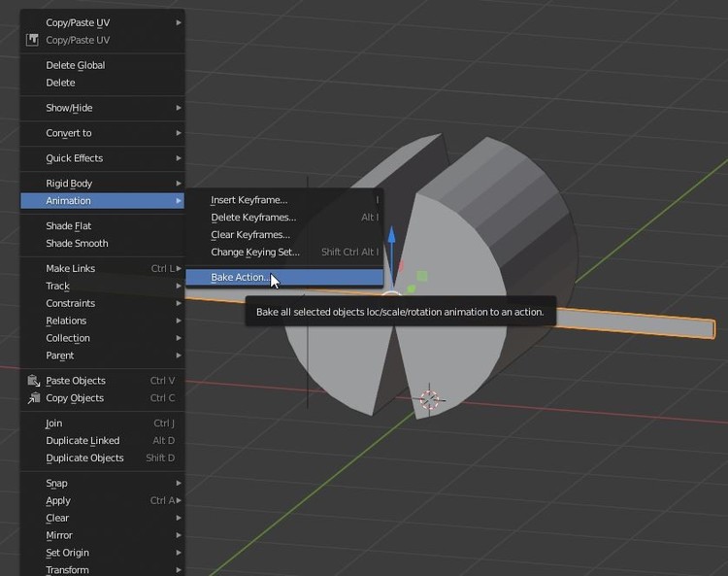Click the Paste Objects clipboard icon
This screenshot has width=728, height=576.
coord(32,381)
